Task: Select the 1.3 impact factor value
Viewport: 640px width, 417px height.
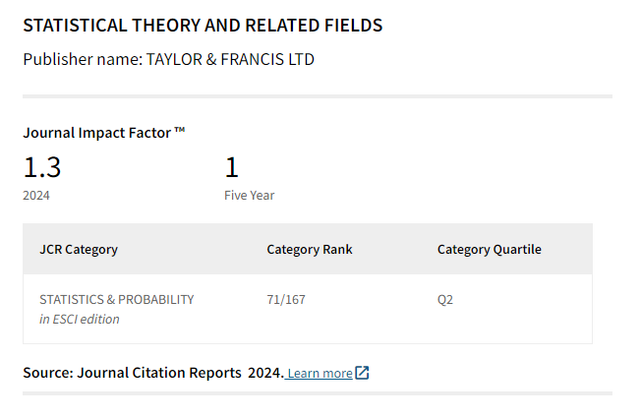Action: (42, 167)
